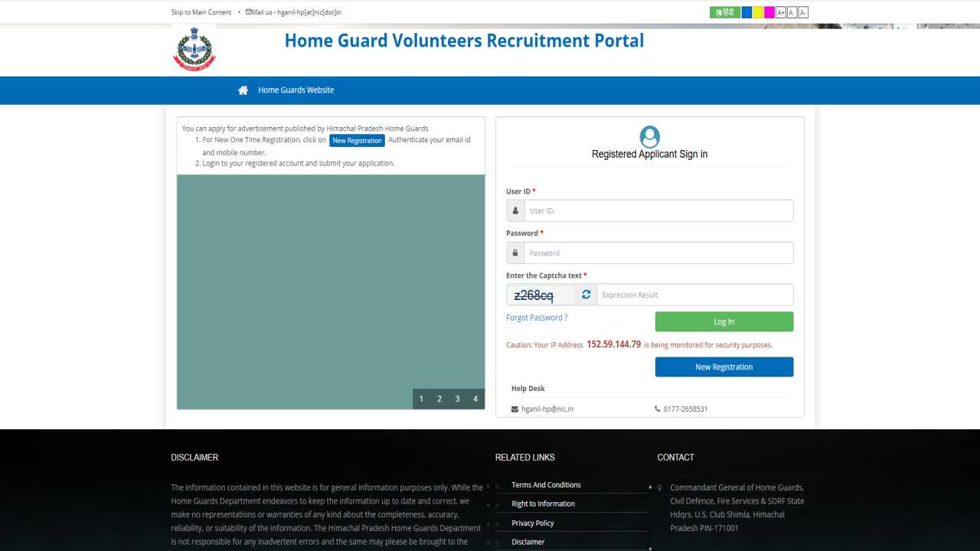Open Terms And Conditions in Related Links

546,484
